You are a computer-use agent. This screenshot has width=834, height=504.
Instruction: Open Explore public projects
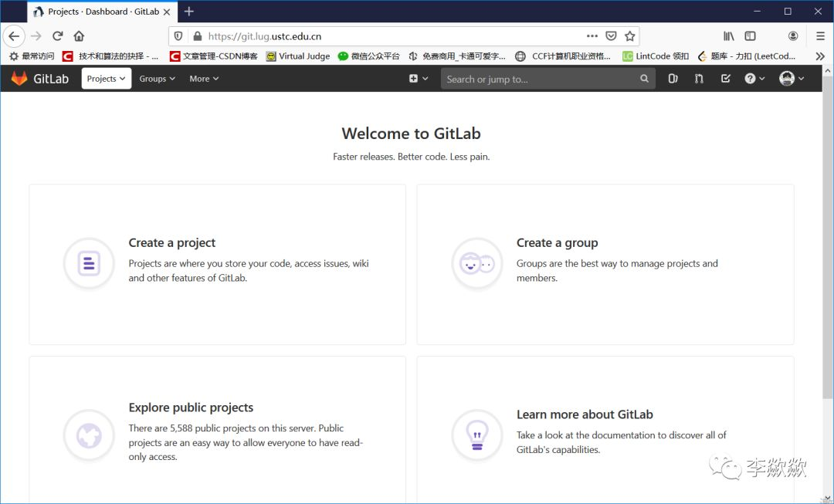pos(191,408)
